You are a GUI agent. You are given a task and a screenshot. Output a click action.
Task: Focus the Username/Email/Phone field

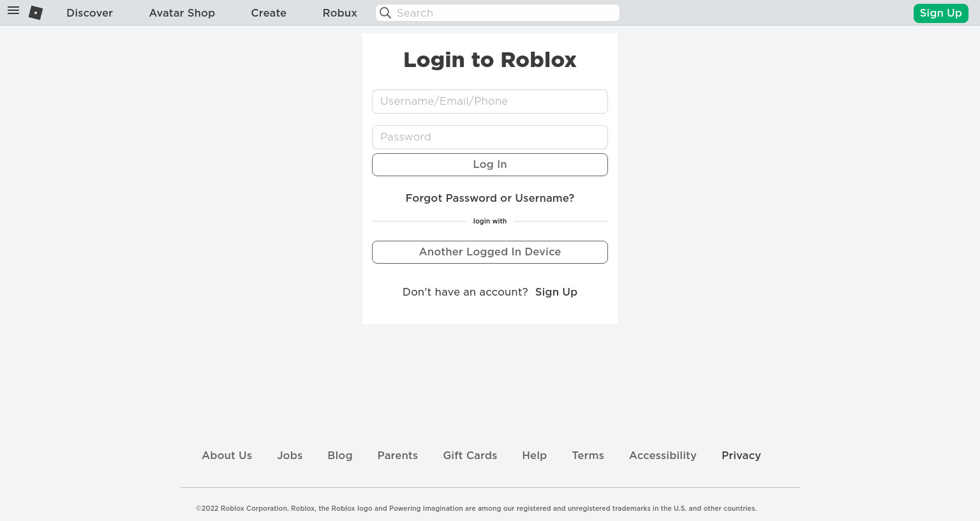tap(490, 102)
